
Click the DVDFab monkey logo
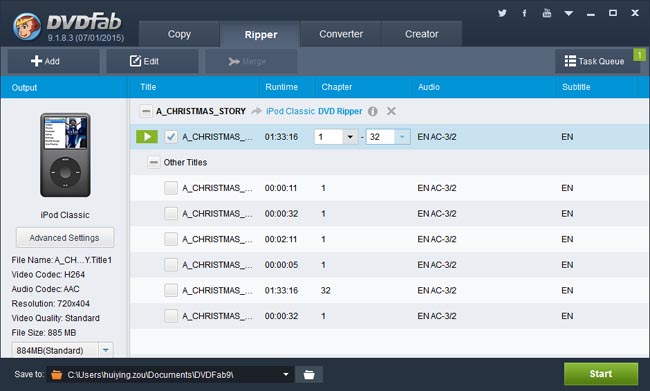point(27,27)
